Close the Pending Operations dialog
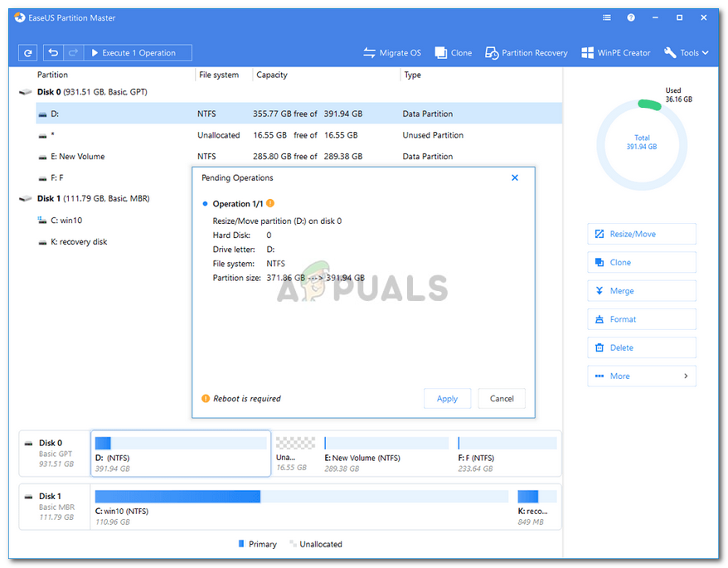The image size is (728, 568). pyautogui.click(x=515, y=177)
